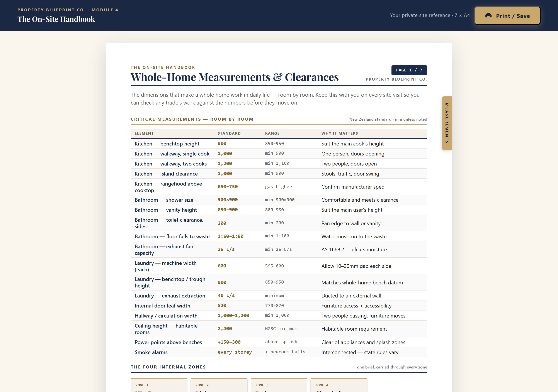Click Suit the main cook's height text

click(352, 144)
